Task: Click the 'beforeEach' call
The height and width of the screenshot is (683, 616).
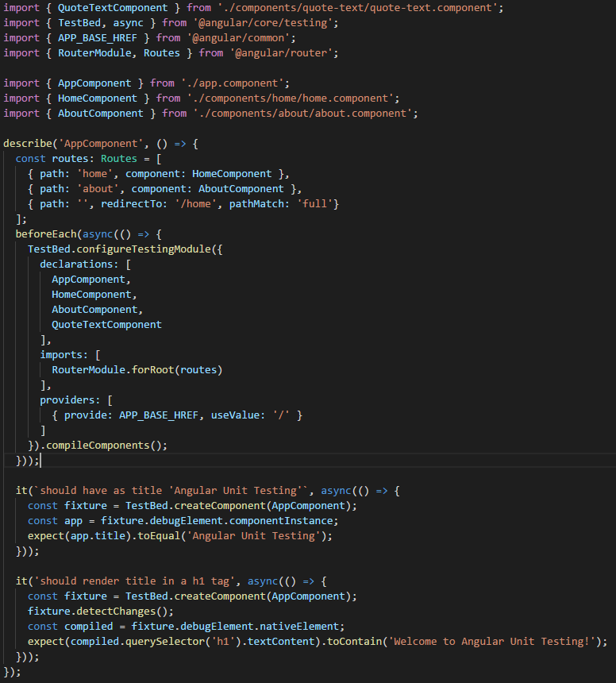Action: pyautogui.click(x=46, y=234)
